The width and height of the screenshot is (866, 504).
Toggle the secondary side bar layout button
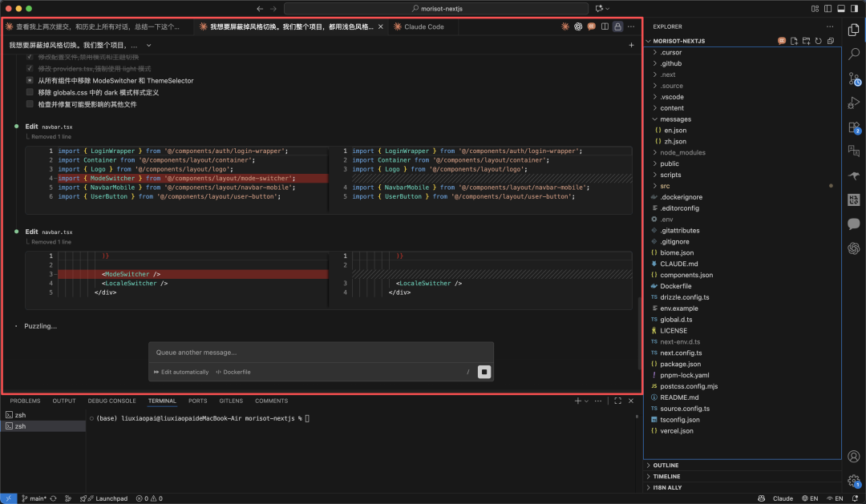[855, 8]
